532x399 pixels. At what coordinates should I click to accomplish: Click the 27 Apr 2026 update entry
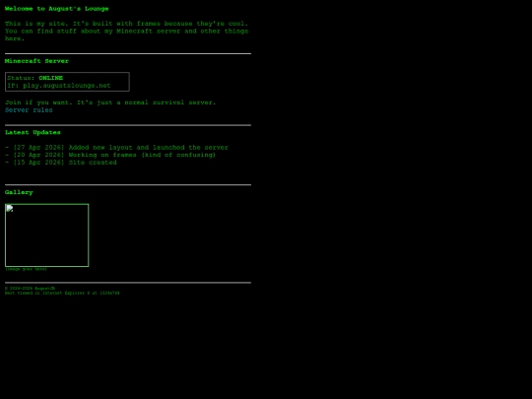(x=116, y=147)
